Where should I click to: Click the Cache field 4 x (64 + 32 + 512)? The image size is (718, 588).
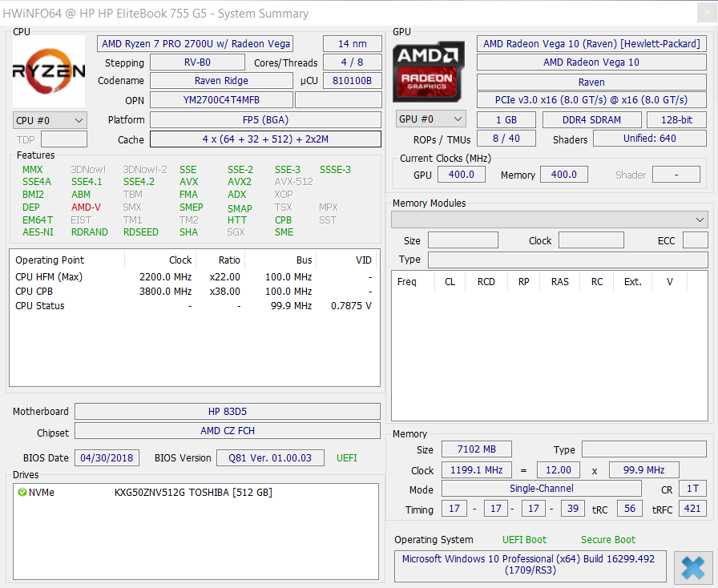pyautogui.click(x=265, y=139)
